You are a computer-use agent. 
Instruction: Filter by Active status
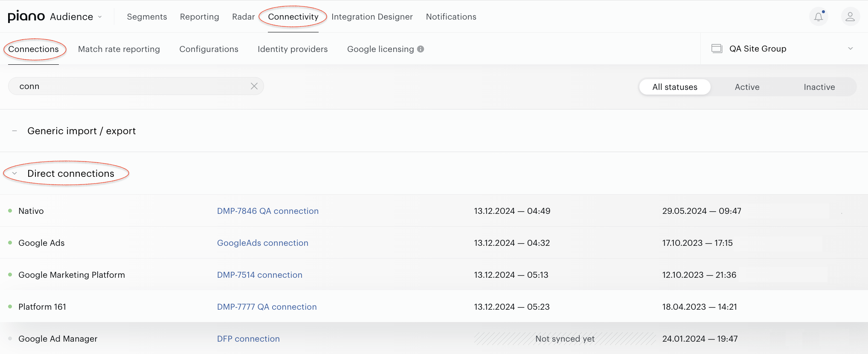click(747, 87)
